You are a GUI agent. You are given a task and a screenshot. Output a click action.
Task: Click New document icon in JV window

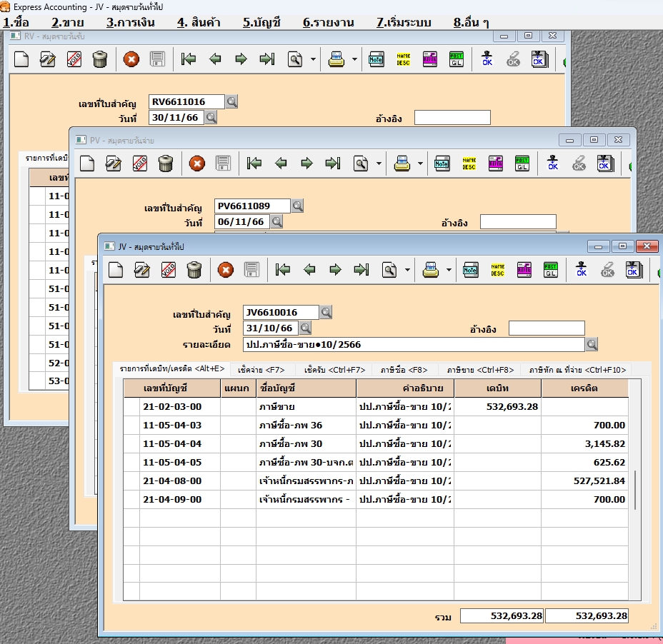pyautogui.click(x=116, y=270)
